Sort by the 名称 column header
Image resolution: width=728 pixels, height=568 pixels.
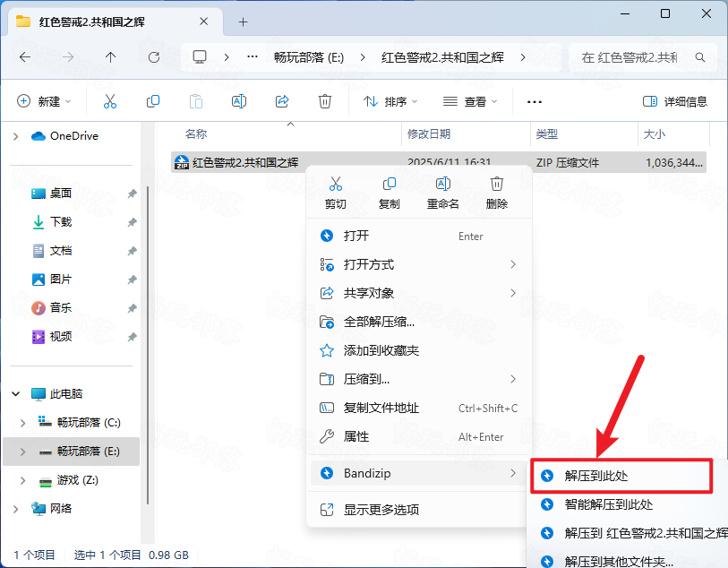(195, 134)
